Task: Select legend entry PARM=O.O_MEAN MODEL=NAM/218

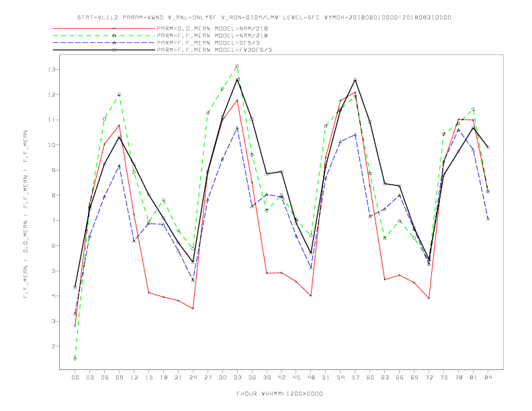Action: pyautogui.click(x=212, y=28)
